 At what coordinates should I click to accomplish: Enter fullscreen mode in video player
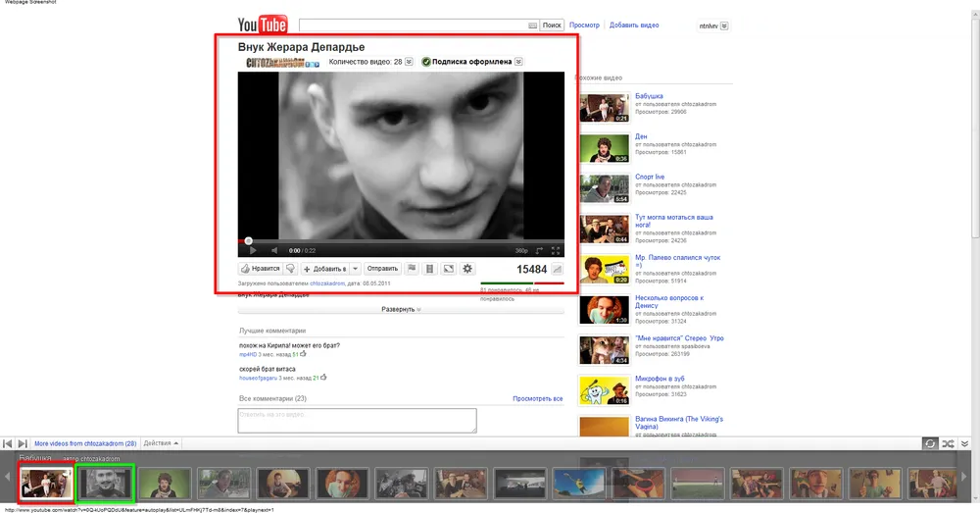click(557, 250)
